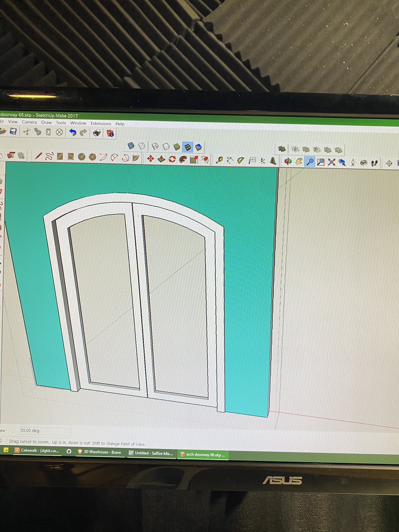Click the Erase circled-X icon
This screenshot has width=399, height=532.
(x=59, y=132)
